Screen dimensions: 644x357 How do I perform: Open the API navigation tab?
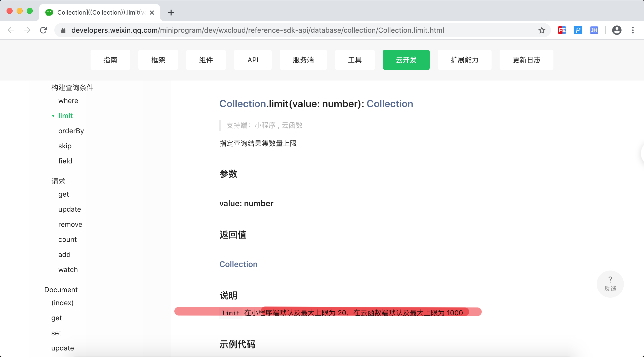253,60
